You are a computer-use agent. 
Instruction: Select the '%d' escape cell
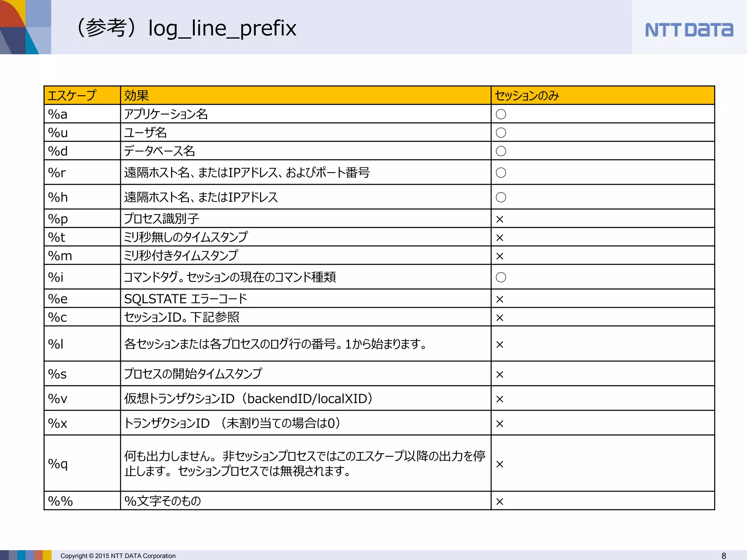[x=82, y=151]
